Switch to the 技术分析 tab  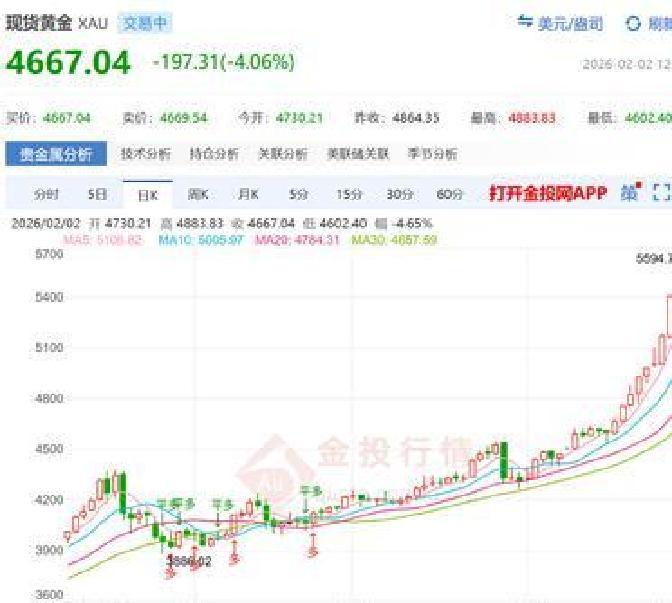145,153
